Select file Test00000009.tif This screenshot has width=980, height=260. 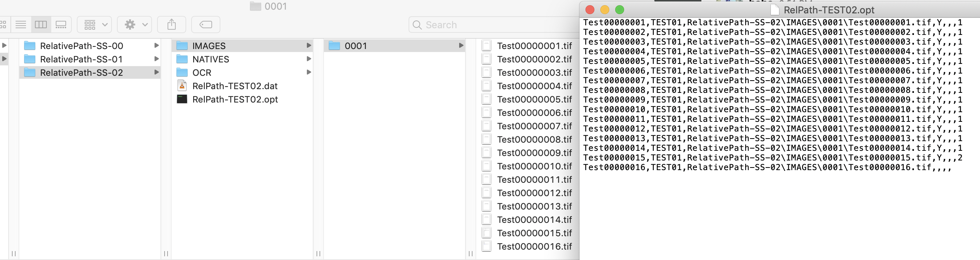coord(534,152)
